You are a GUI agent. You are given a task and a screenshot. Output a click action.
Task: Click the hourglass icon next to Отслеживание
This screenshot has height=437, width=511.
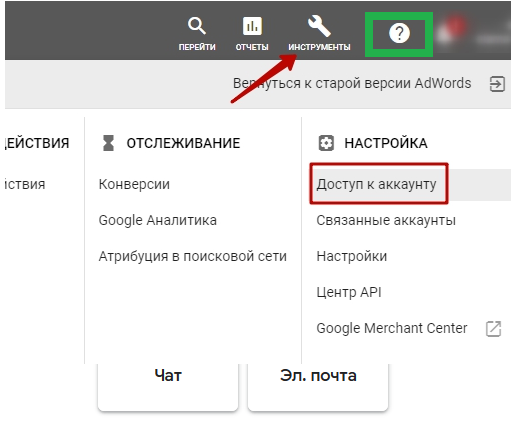click(x=108, y=143)
